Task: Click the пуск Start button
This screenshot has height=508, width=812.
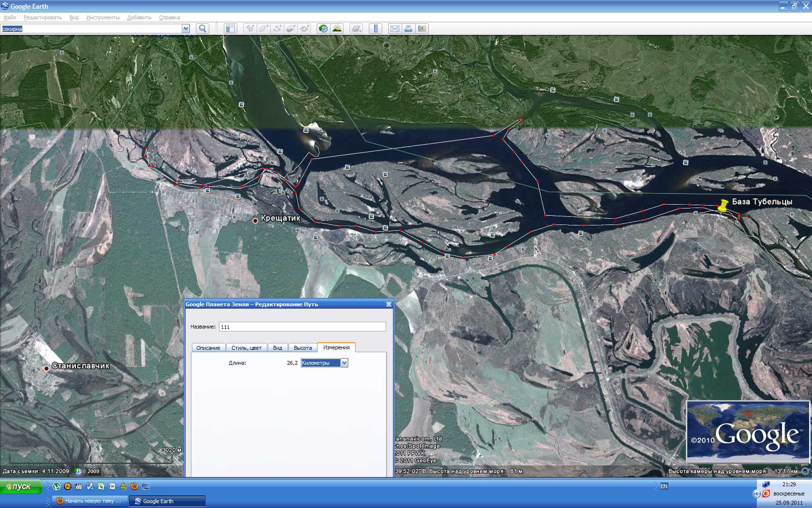Action: [x=21, y=486]
